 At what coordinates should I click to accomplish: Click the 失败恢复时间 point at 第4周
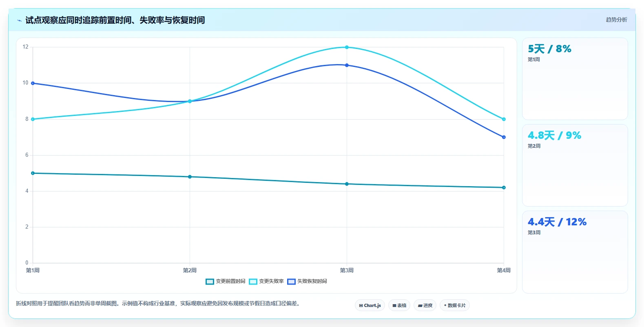(504, 137)
